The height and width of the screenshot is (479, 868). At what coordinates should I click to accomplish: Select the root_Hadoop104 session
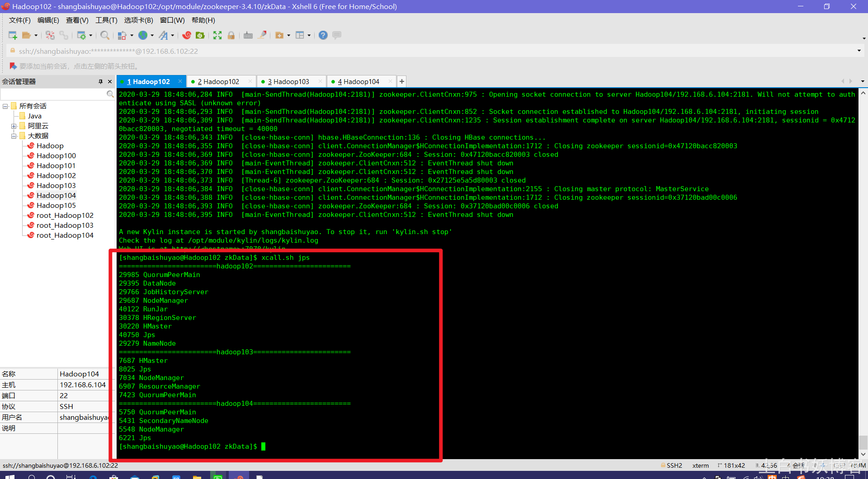click(x=65, y=235)
